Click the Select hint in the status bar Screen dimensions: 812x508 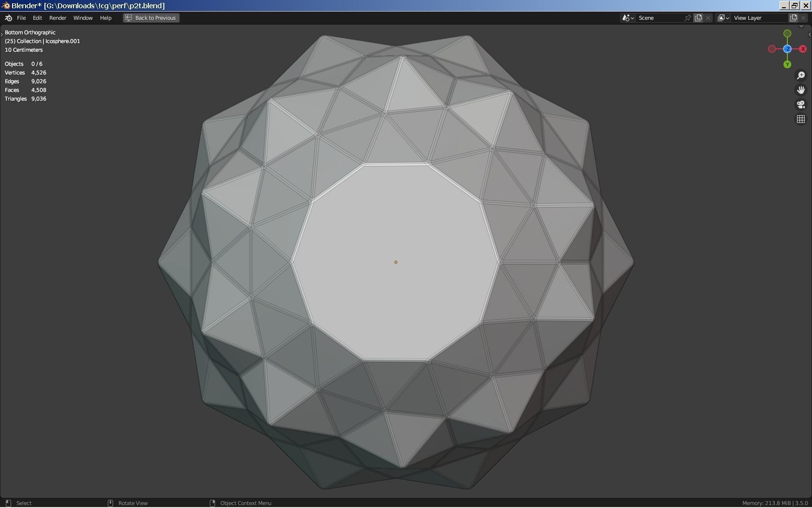point(24,503)
